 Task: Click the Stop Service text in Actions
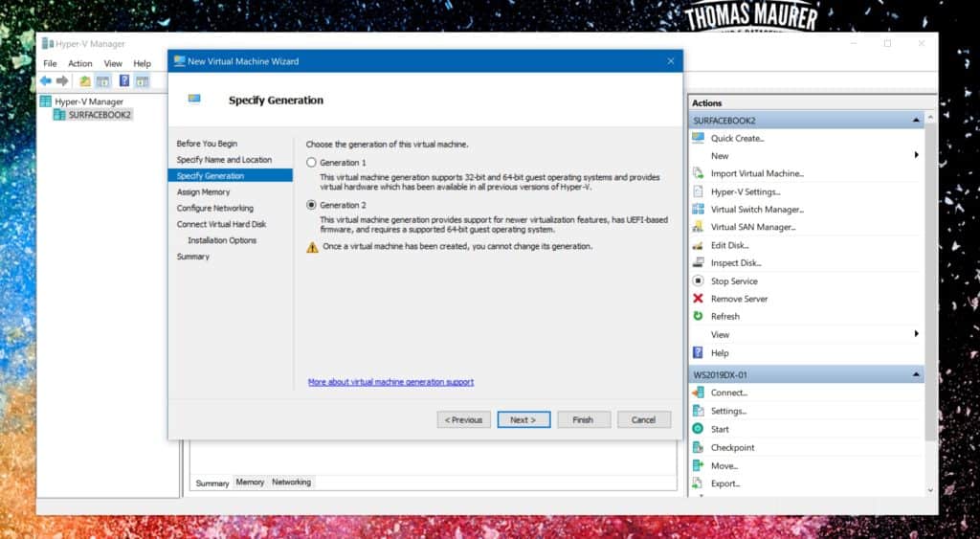(x=734, y=281)
